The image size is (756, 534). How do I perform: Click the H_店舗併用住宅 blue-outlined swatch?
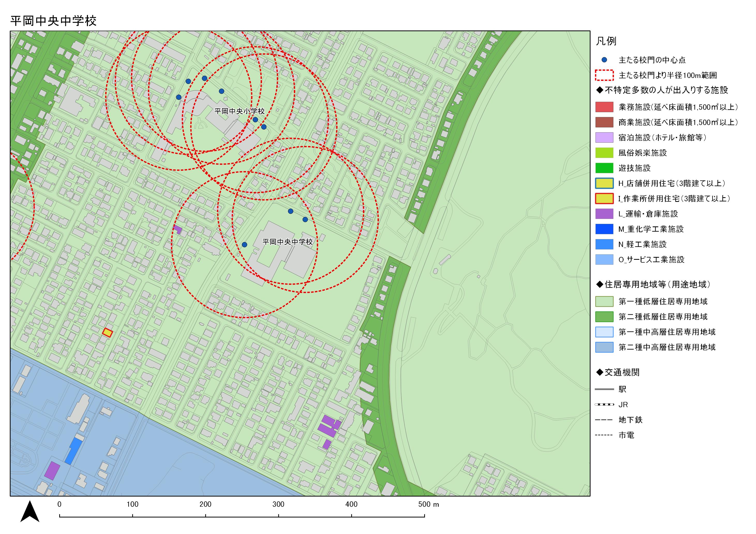(x=604, y=183)
